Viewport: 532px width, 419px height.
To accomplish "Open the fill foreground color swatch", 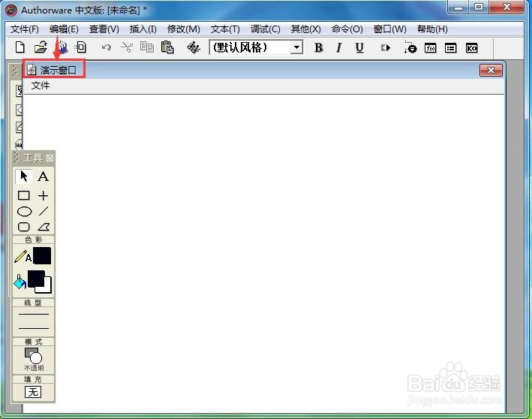I will point(36,279).
